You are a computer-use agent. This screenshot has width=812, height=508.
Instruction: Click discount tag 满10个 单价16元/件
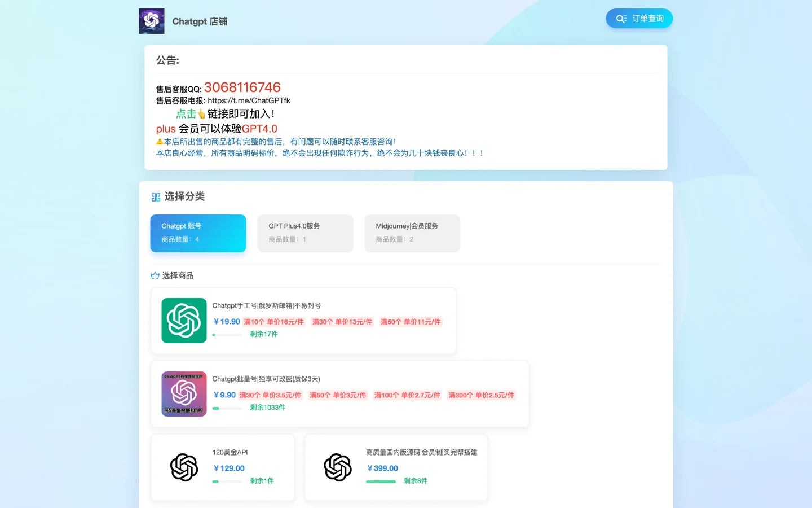coord(273,322)
